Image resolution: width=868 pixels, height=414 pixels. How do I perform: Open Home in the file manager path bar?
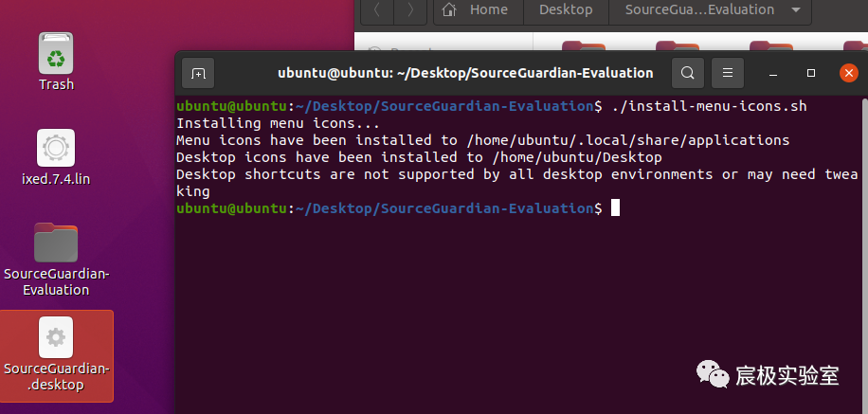pos(479,10)
